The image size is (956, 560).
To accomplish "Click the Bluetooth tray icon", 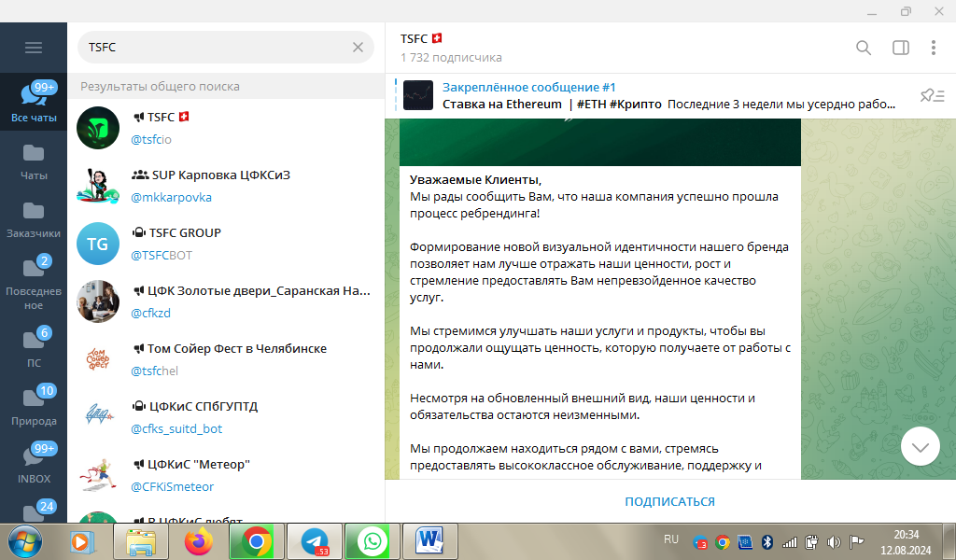I will 767,541.
